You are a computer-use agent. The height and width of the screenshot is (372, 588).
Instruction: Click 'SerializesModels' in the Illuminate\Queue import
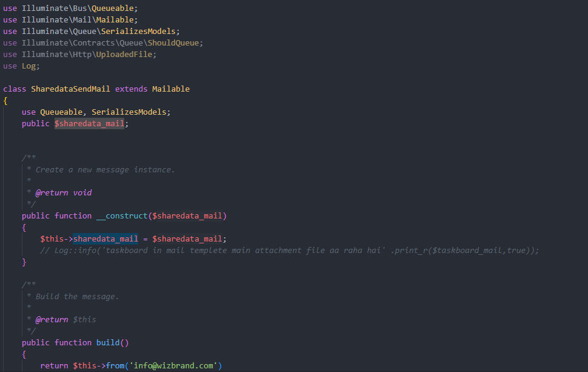click(x=138, y=32)
